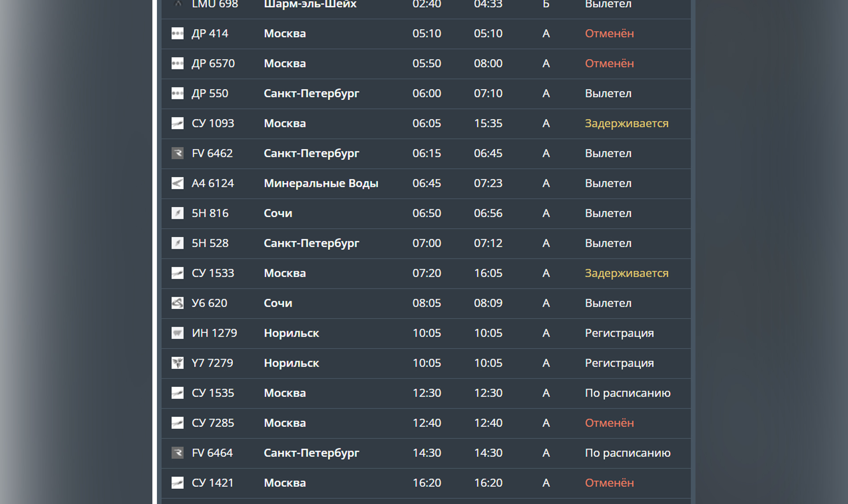Click airline icon next to А4 6124
Screen dimensions: 848x504
(177, 183)
